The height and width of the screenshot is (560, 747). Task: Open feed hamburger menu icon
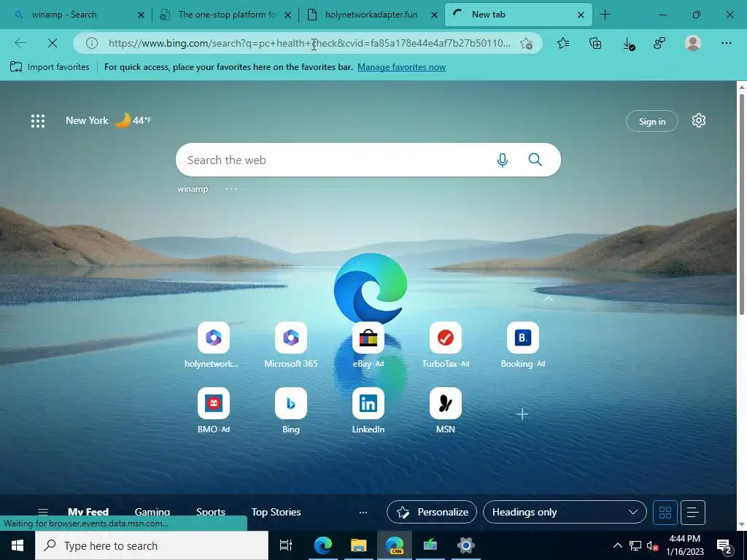tap(43, 512)
